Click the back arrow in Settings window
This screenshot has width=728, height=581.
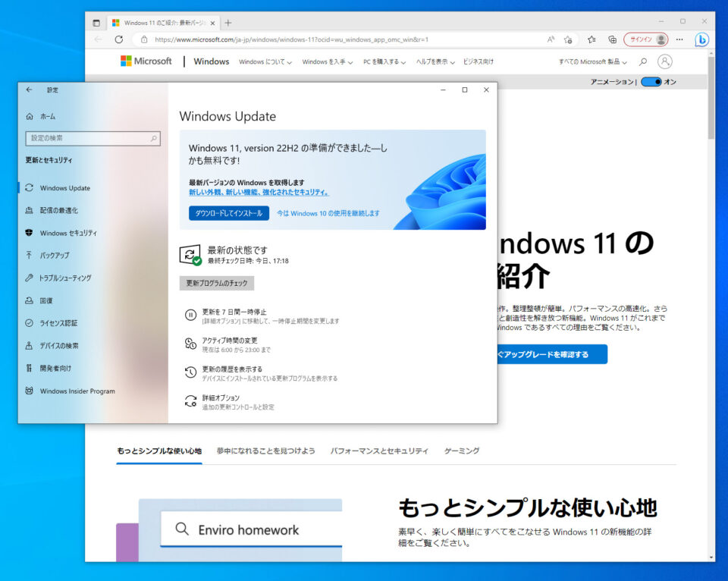30,90
